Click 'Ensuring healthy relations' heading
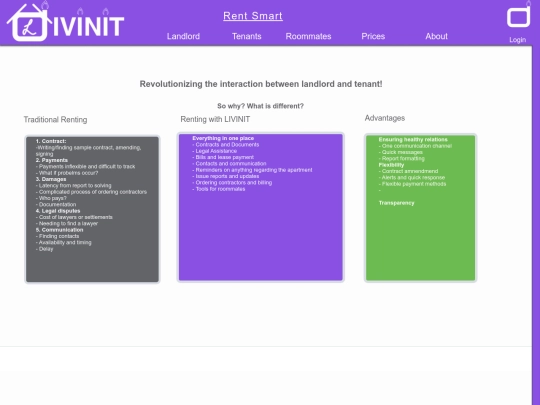Screen dimensions: 540x405 [x=413, y=139]
